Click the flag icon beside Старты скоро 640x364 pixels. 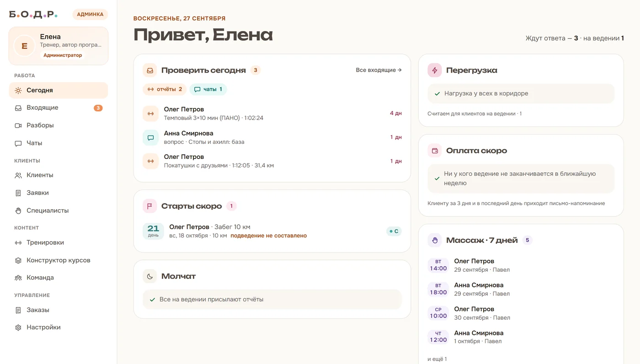pos(149,206)
